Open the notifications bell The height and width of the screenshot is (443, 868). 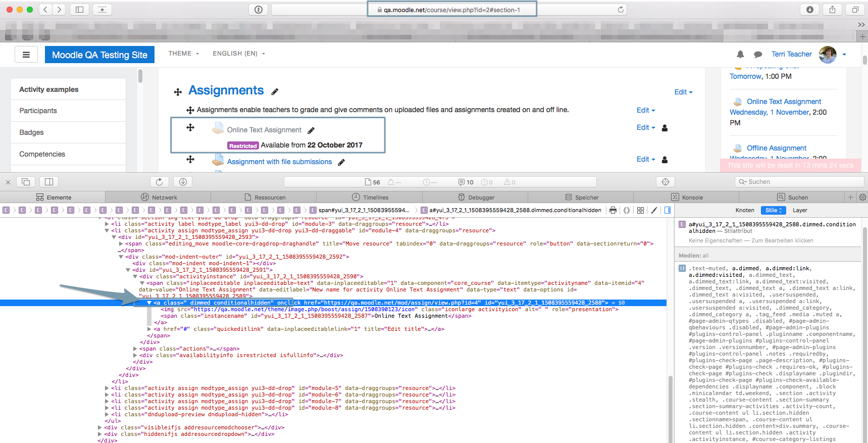[740, 54]
